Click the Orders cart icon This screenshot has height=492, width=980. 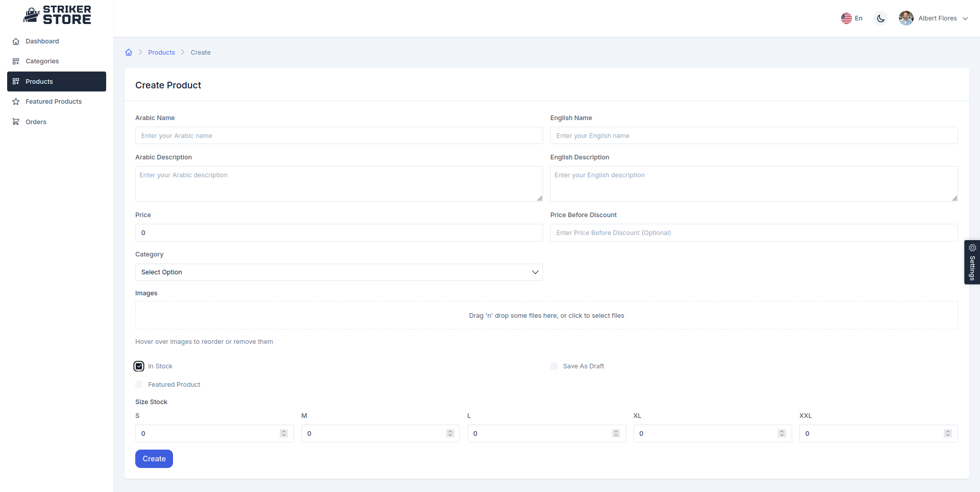[16, 122]
